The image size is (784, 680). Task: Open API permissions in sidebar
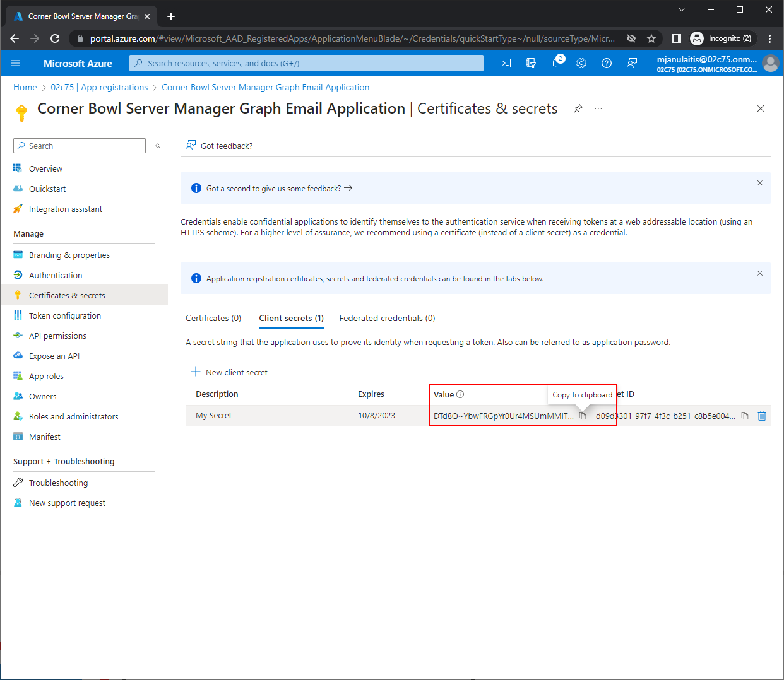(57, 336)
